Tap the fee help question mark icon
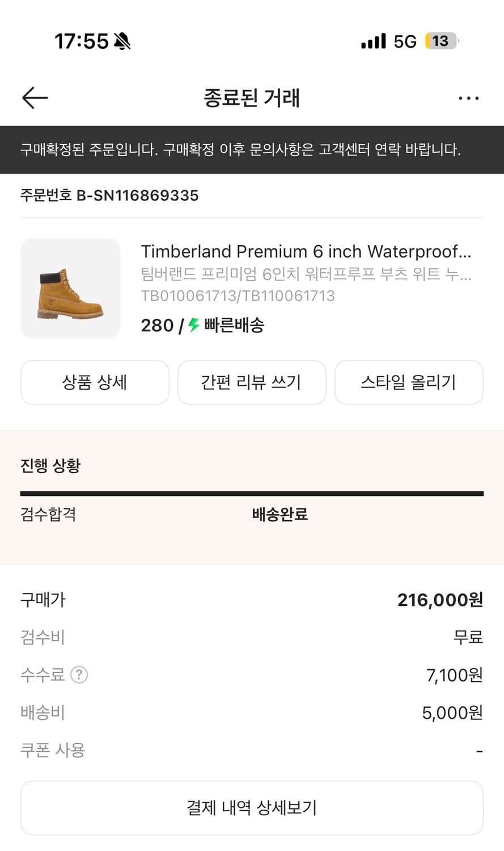 (79, 675)
